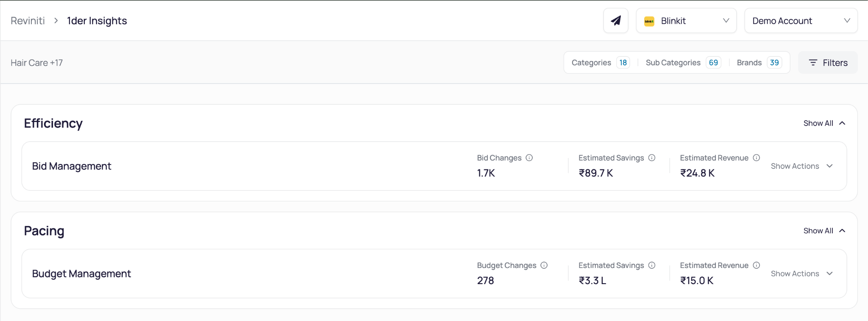The height and width of the screenshot is (321, 868).
Task: Expand Show Actions for Bid Management
Action: pos(802,166)
